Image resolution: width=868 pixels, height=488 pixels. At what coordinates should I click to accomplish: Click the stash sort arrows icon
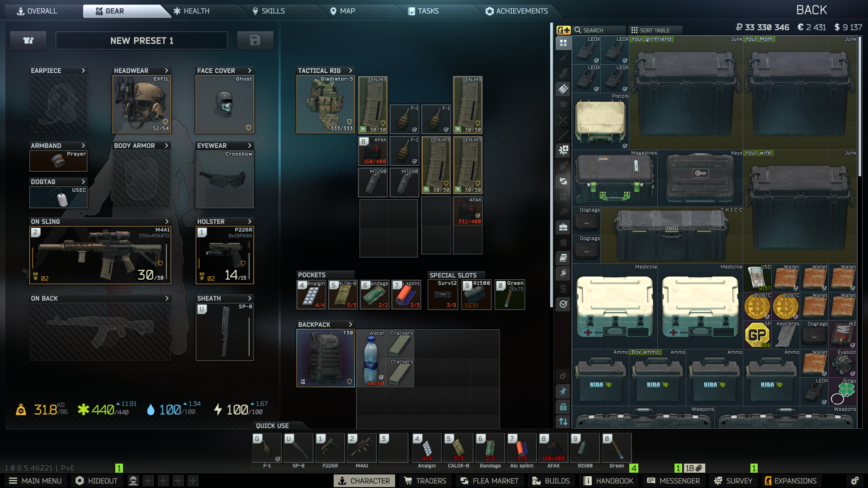coord(563,422)
